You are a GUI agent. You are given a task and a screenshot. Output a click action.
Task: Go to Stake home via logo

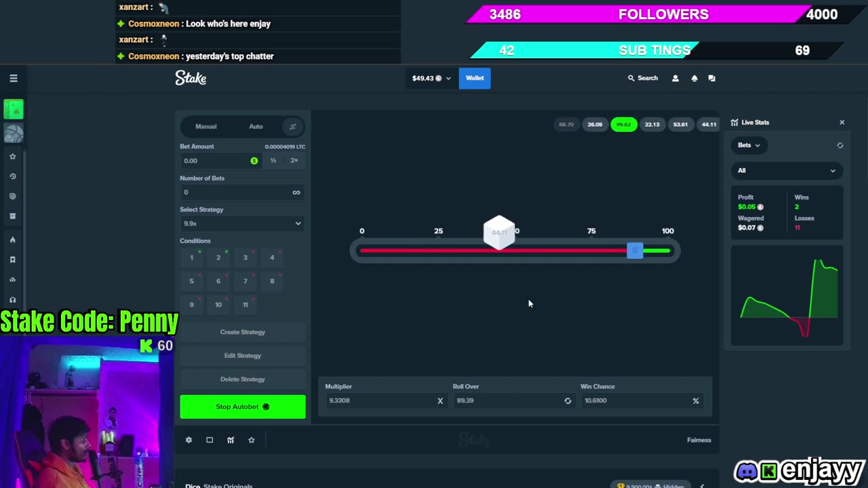[x=191, y=79]
